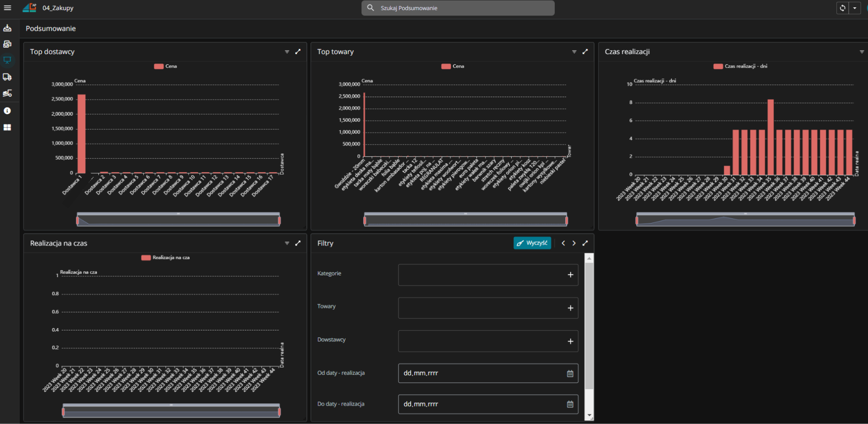Image resolution: width=868 pixels, height=424 pixels.
Task: Open the info icon in sidebar
Action: point(7,111)
